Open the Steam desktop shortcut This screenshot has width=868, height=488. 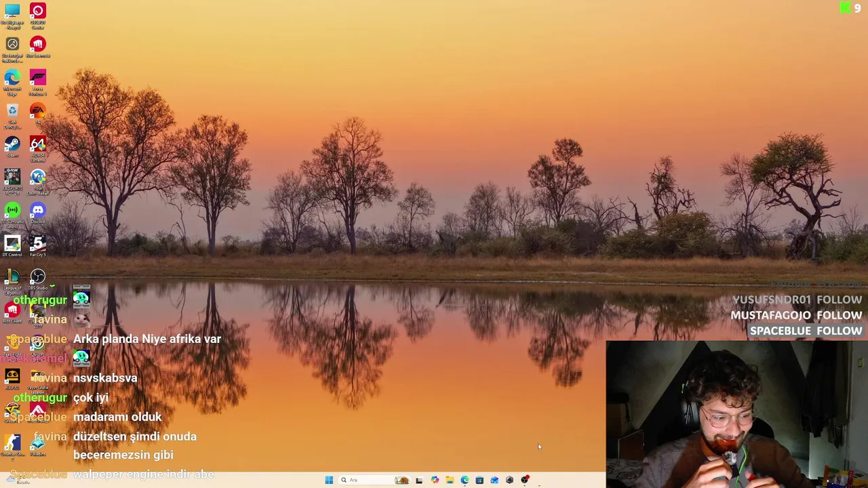pos(12,147)
